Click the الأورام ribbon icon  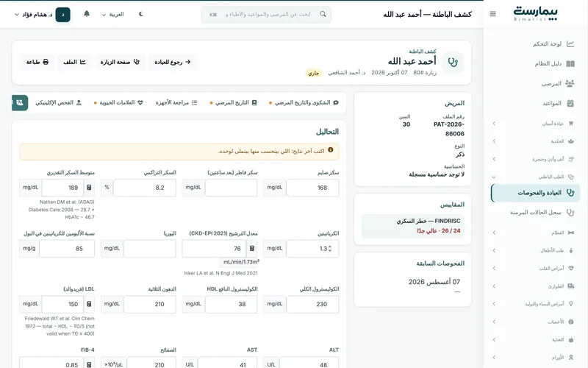coord(571,358)
